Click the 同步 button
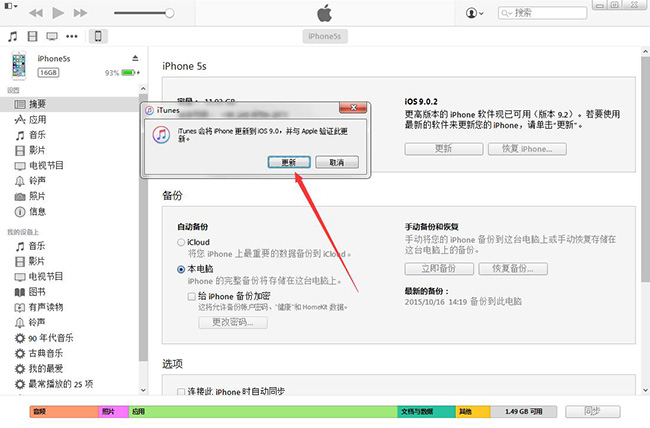This screenshot has height=428, width=650. [x=592, y=411]
